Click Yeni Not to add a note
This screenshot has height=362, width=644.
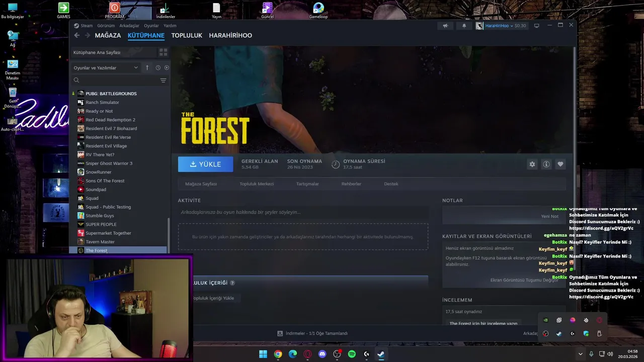(549, 216)
